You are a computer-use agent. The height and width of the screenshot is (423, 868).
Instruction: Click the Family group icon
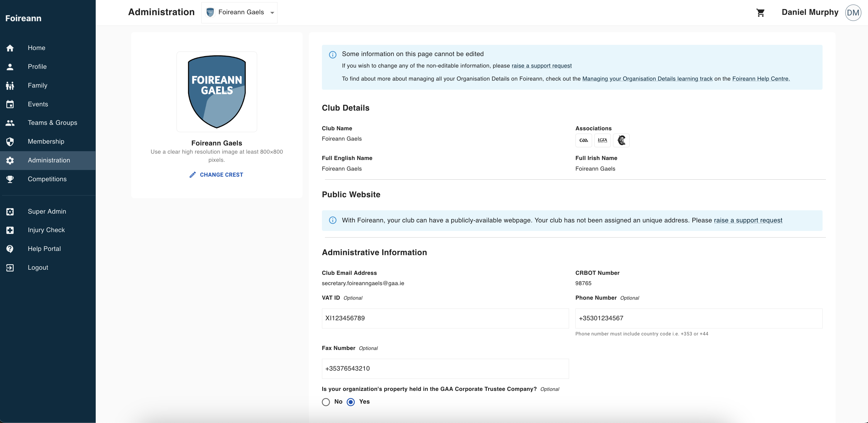click(10, 86)
